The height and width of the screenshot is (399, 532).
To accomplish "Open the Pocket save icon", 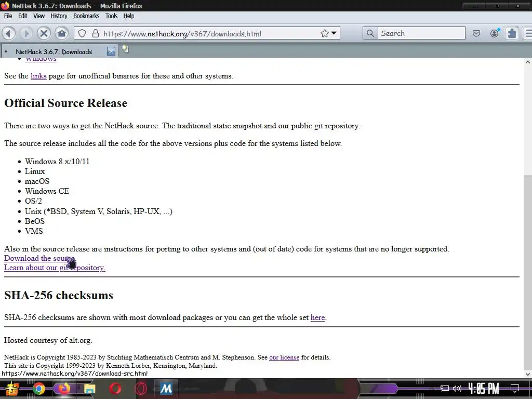I will click(x=476, y=33).
